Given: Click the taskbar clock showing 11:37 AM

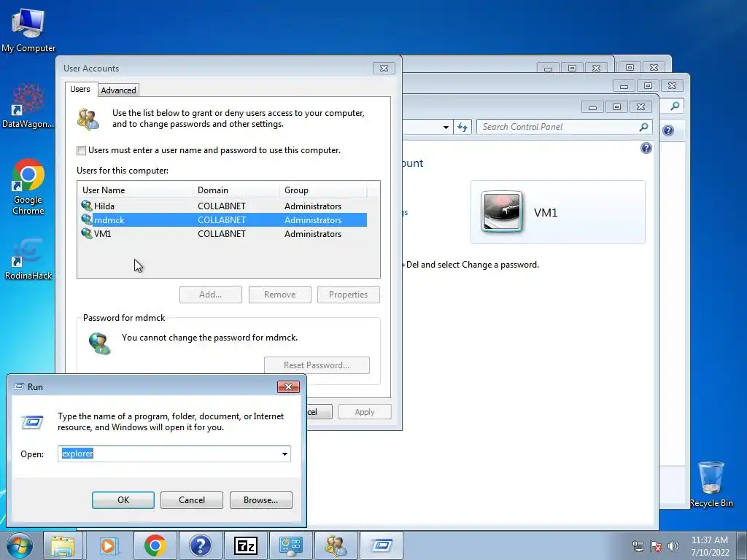Looking at the screenshot, I should click(710, 545).
